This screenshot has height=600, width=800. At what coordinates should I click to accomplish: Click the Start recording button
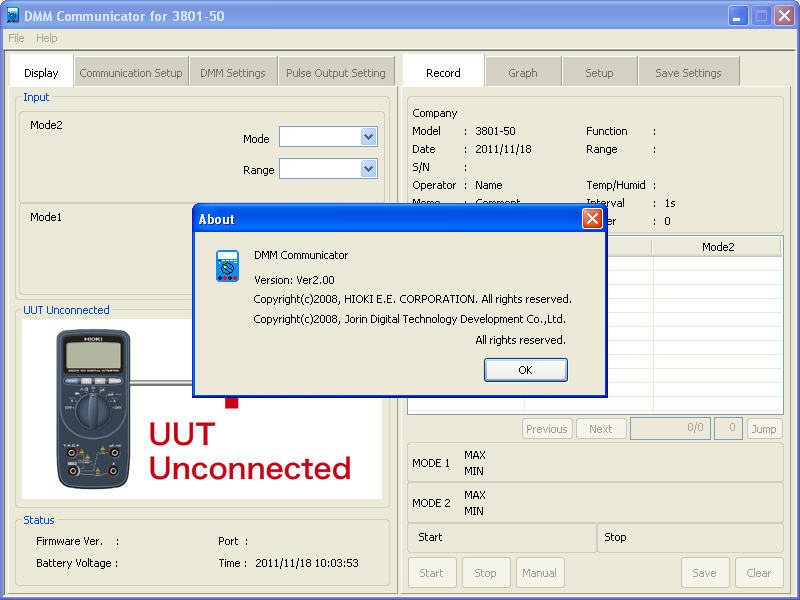pos(432,573)
